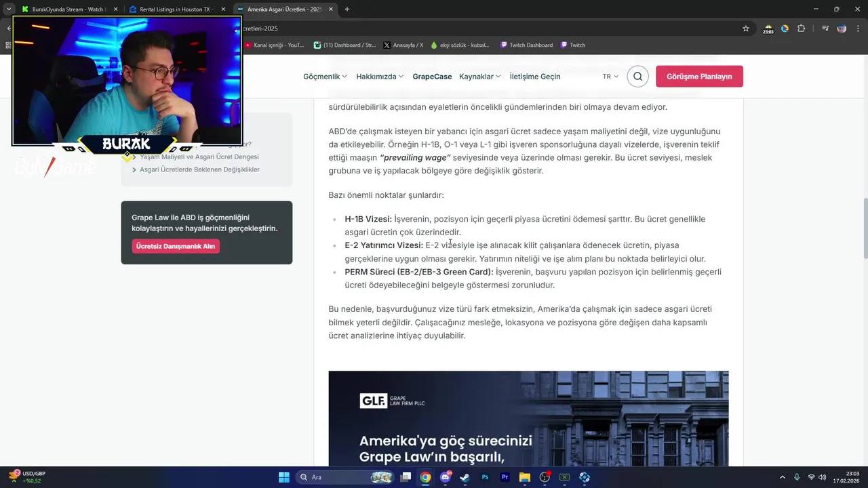Click "Bazı önemli noktalar şunlardır:" text
868x488 pixels.
386,195
